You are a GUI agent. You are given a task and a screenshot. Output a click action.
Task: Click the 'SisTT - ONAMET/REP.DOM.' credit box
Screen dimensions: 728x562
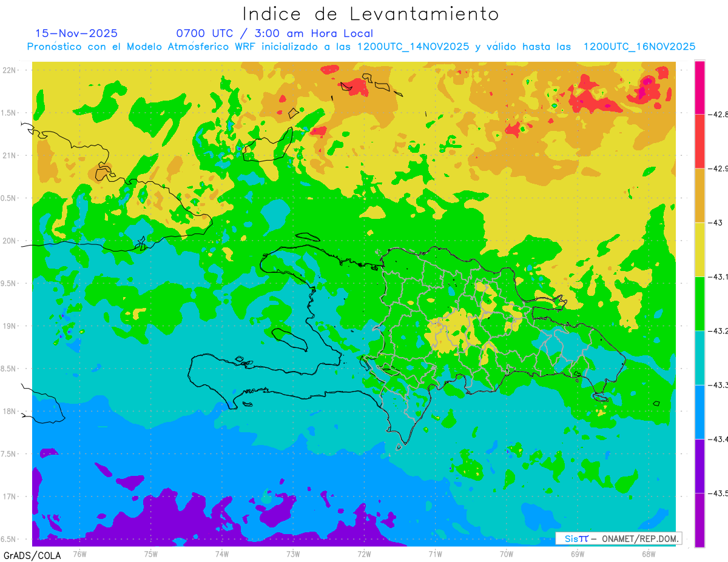point(618,538)
